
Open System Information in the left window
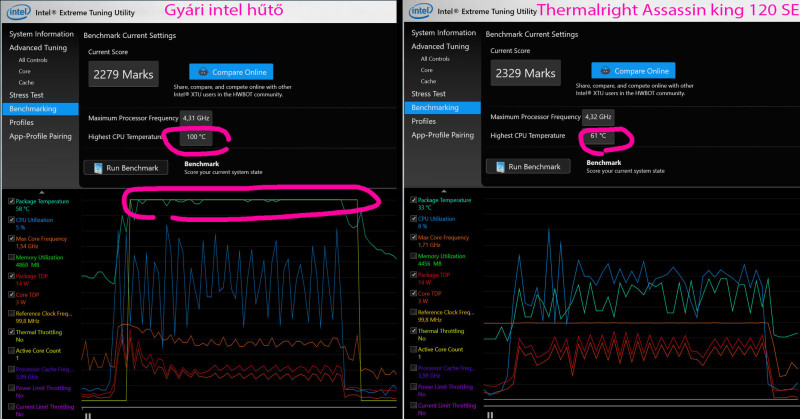coord(41,34)
